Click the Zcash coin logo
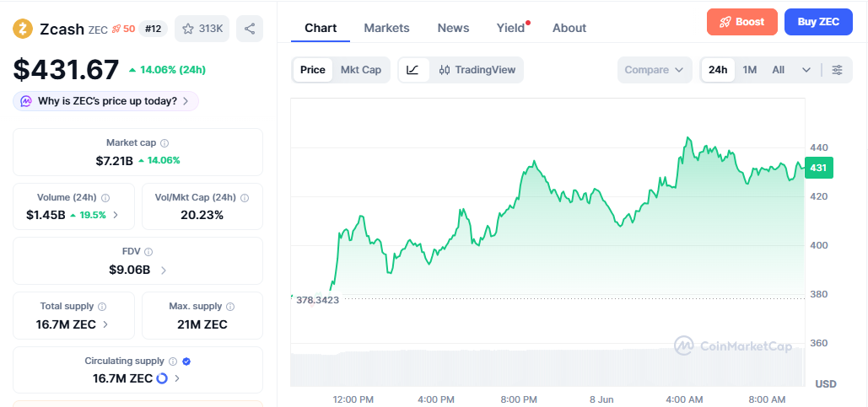868x407 pixels. click(23, 29)
